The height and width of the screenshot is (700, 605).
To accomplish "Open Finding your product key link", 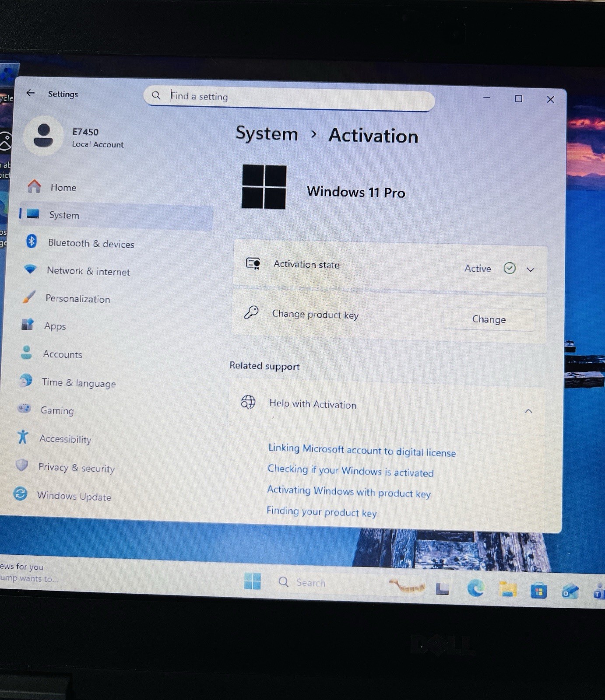I will (322, 511).
